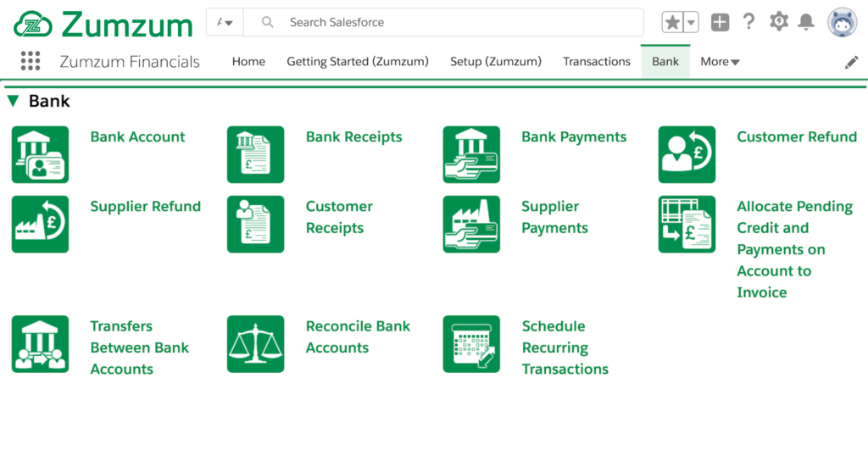Open the Customer Receipts link
Screen dimensions: 868x456
[x=339, y=217]
